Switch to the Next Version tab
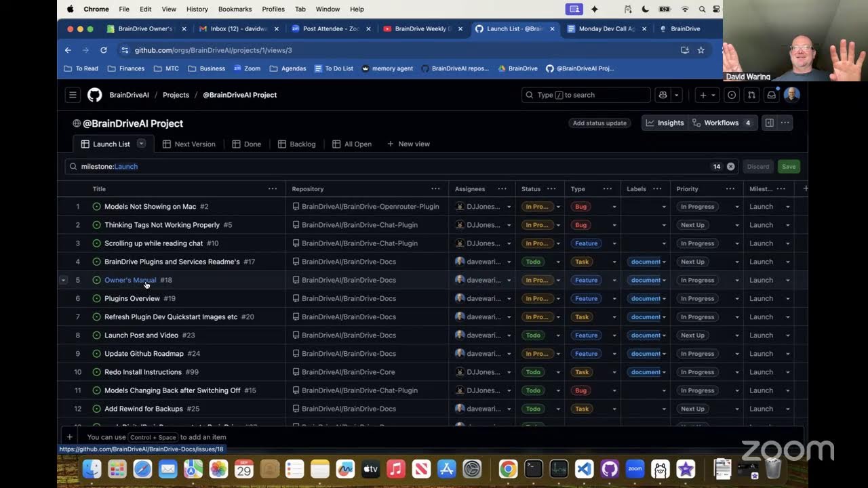Image resolution: width=868 pixels, height=488 pixels. click(189, 144)
